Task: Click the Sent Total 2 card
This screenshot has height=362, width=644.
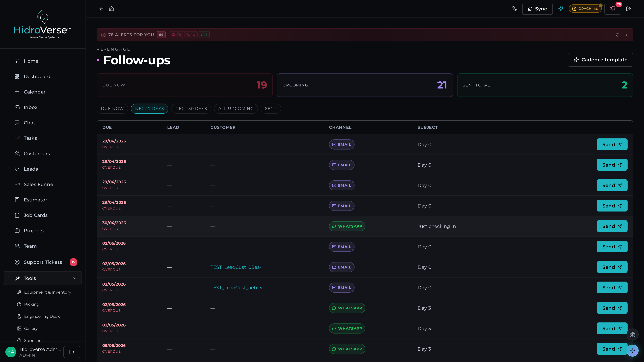Action: pyautogui.click(x=545, y=85)
